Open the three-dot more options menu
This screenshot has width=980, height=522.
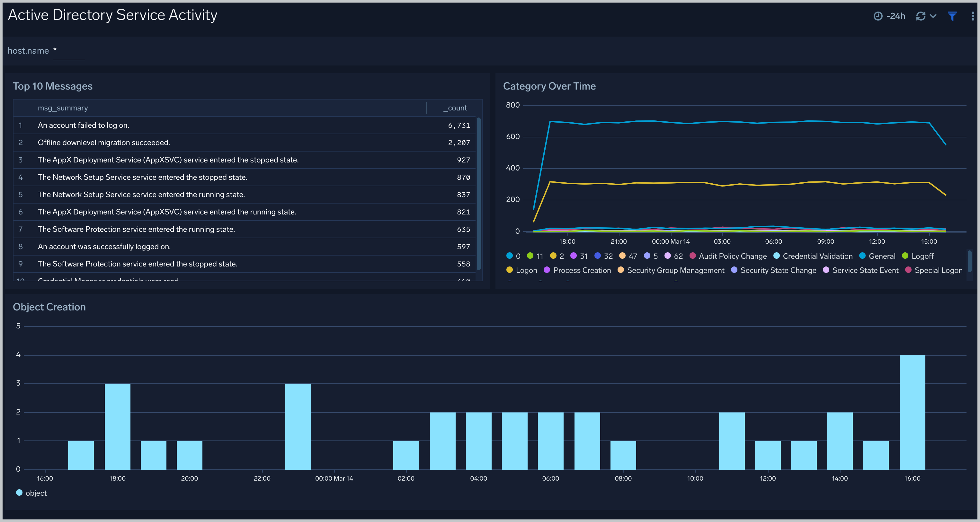972,16
